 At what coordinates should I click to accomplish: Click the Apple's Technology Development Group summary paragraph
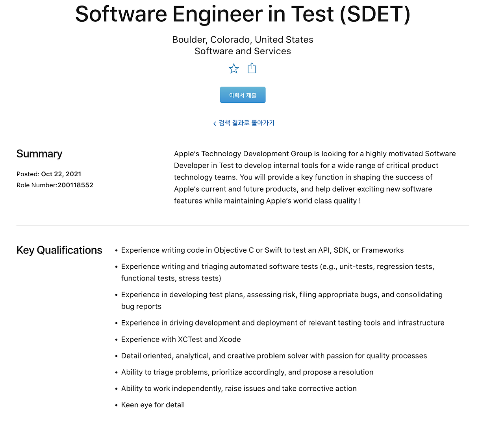(x=315, y=177)
